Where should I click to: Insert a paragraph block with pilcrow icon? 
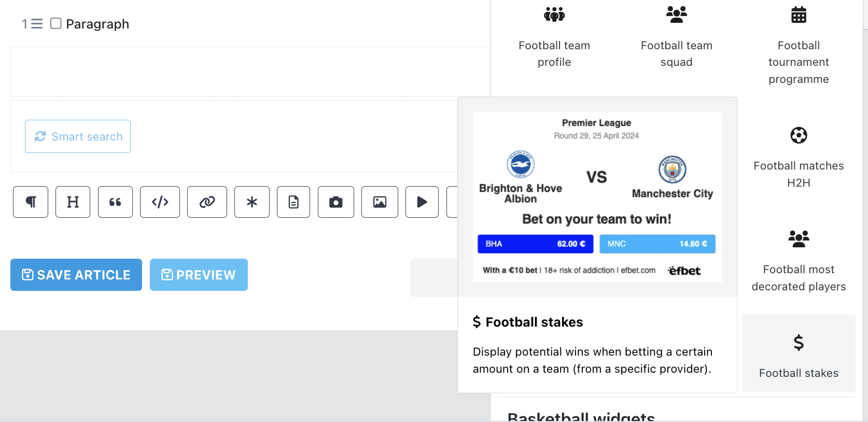tap(31, 202)
